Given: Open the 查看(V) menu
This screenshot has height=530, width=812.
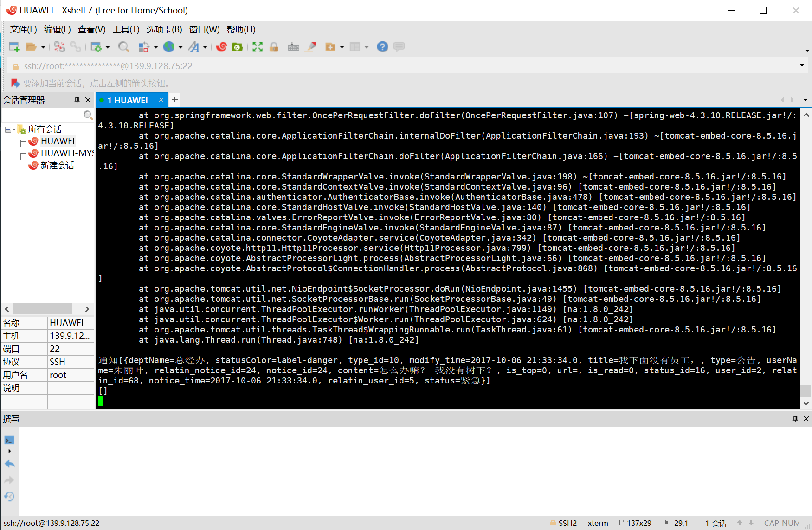Looking at the screenshot, I should click(x=92, y=29).
